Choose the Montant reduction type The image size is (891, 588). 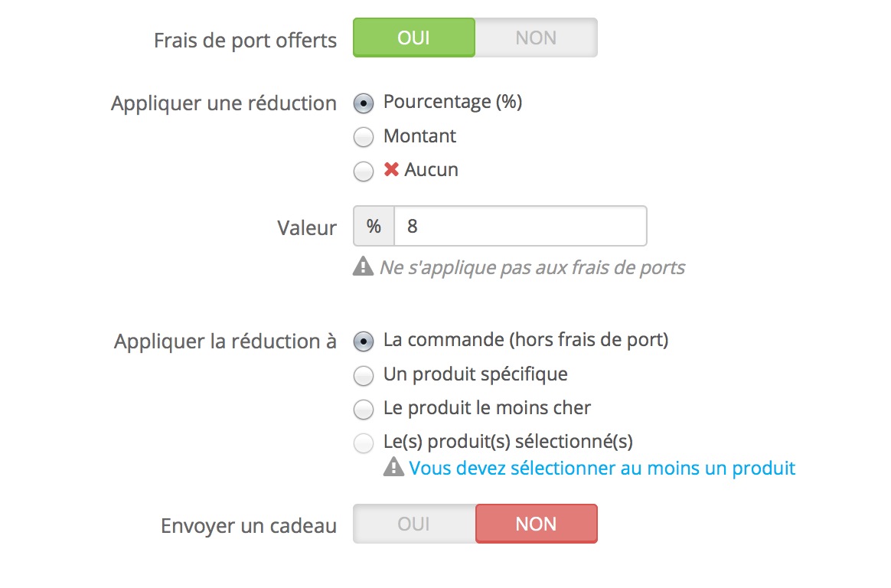tap(364, 137)
